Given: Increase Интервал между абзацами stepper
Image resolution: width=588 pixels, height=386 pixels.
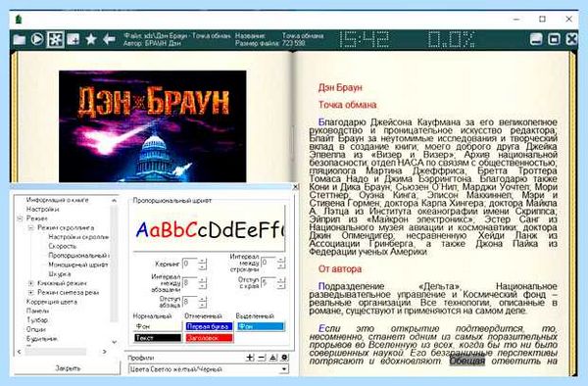Looking at the screenshot, I should (x=202, y=280).
